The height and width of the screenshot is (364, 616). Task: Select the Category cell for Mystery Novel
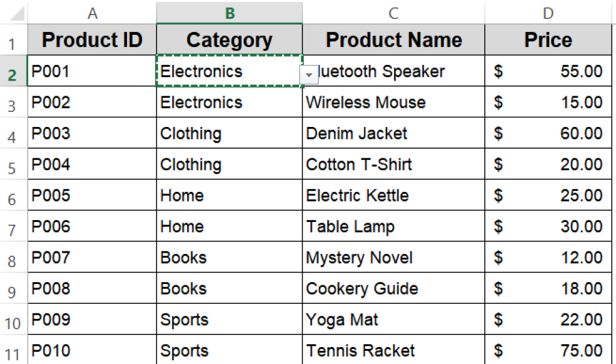click(229, 258)
